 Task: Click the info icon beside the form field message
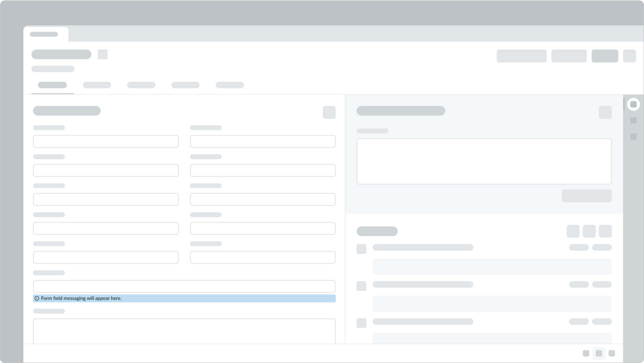(37, 299)
